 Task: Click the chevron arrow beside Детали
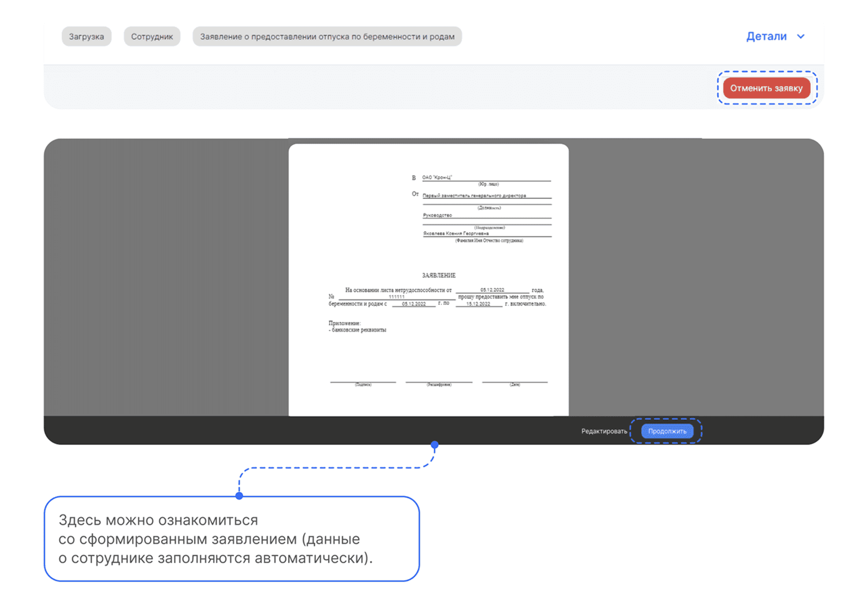point(801,37)
